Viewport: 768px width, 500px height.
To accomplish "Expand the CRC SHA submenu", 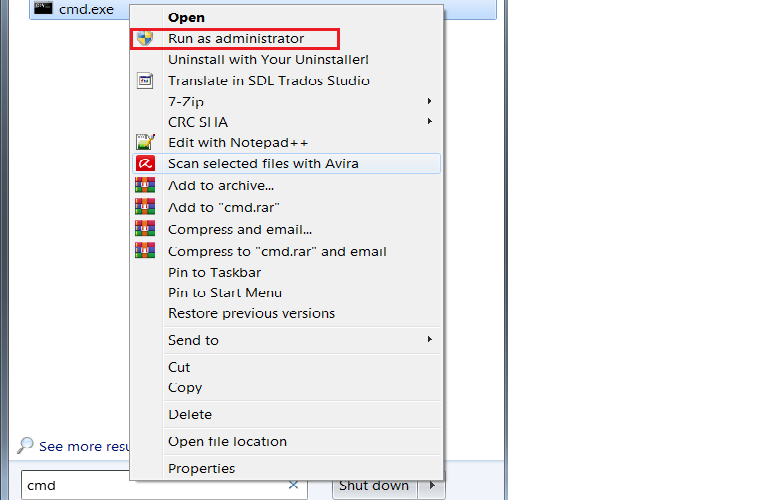I will [430, 122].
